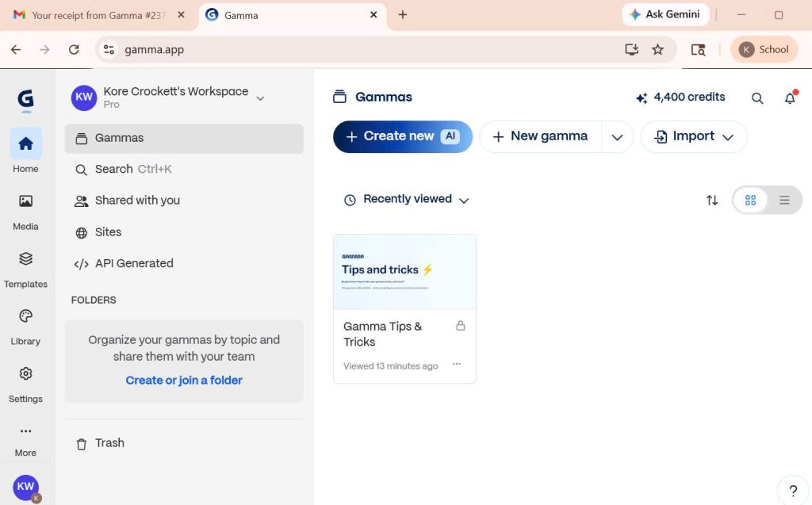
Task: Open Trash in the sidebar
Action: coord(184,443)
